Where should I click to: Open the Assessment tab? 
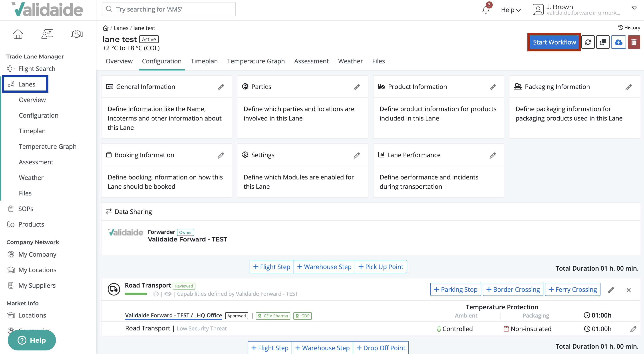click(311, 61)
